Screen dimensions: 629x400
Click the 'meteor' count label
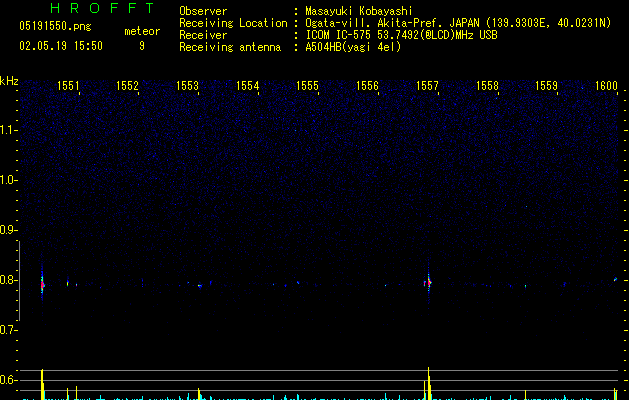click(x=142, y=31)
